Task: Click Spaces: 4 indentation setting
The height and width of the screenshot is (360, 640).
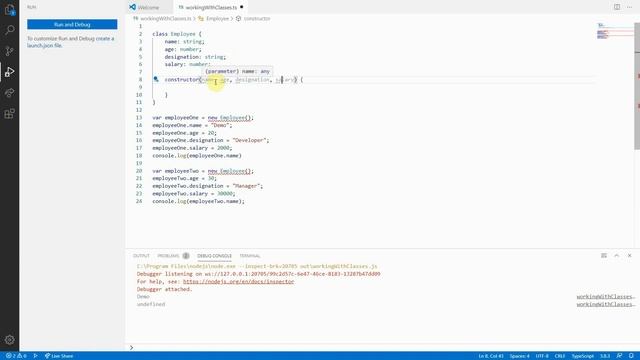Action: coord(520,356)
